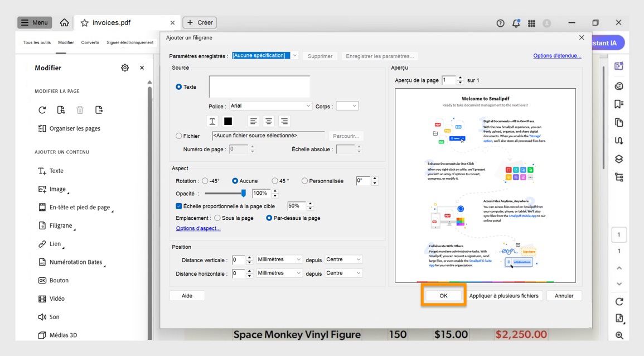644x356 pixels.
Task: Open the apps grid icon
Action: pyautogui.click(x=531, y=23)
